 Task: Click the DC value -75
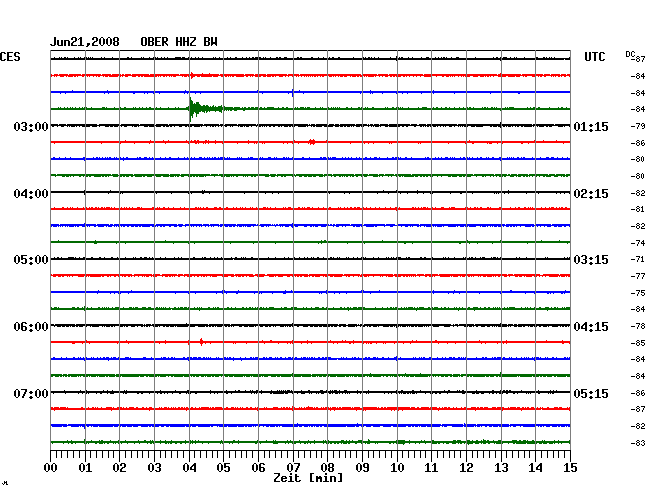tap(638, 293)
